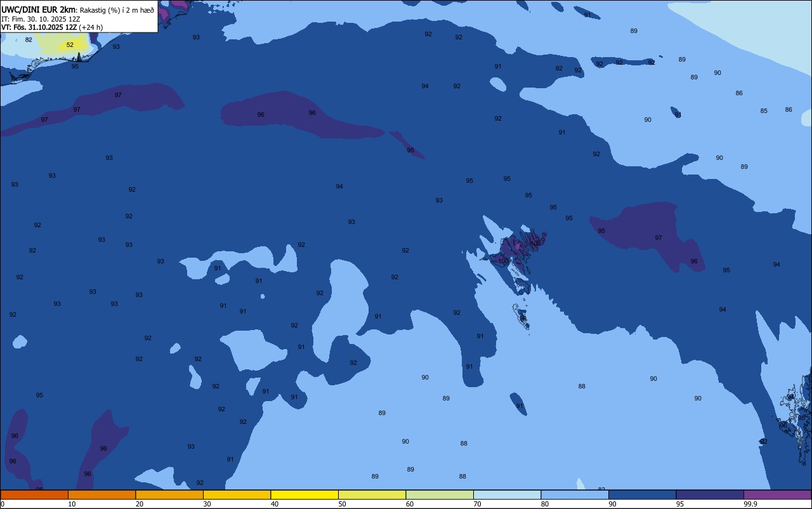Click the 40–50 bright yellow legend segment
This screenshot has height=509, width=812.
pyautogui.click(x=304, y=494)
